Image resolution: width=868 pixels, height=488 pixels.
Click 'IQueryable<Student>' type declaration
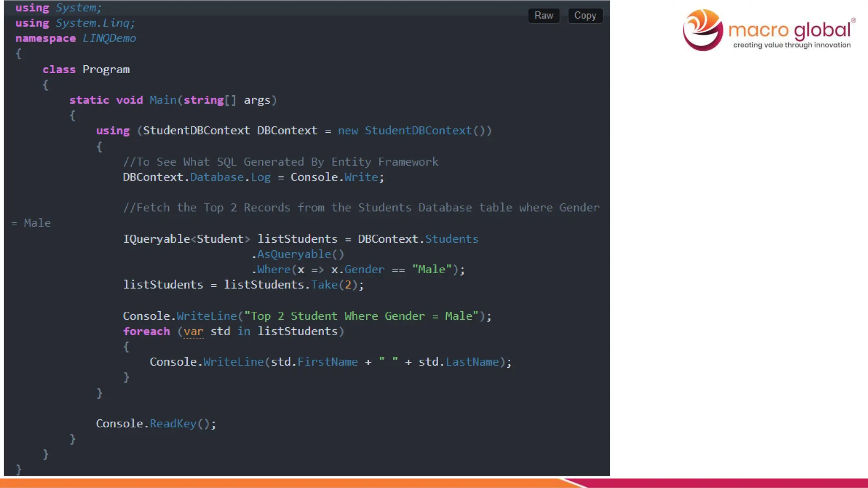[x=186, y=239]
